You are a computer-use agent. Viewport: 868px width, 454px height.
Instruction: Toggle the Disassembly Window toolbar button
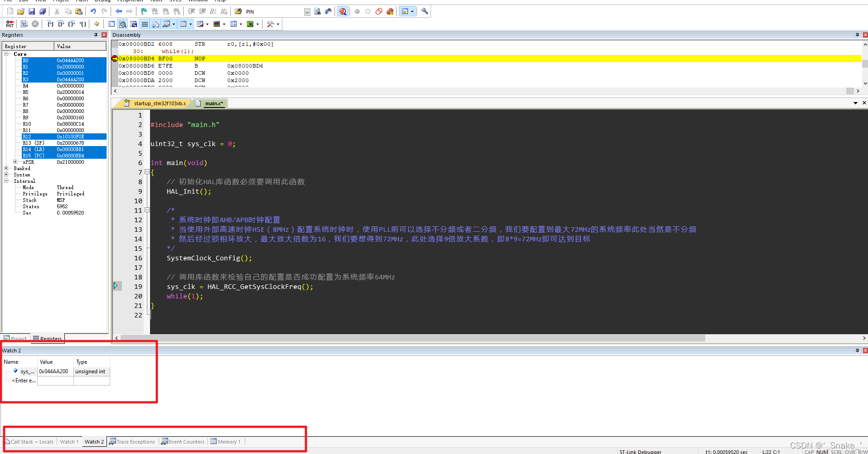click(x=123, y=24)
